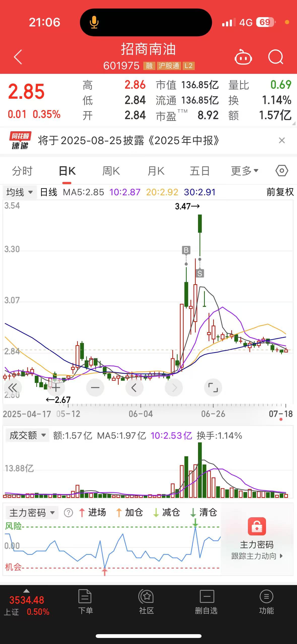Open the search magnifier icon

(276, 57)
